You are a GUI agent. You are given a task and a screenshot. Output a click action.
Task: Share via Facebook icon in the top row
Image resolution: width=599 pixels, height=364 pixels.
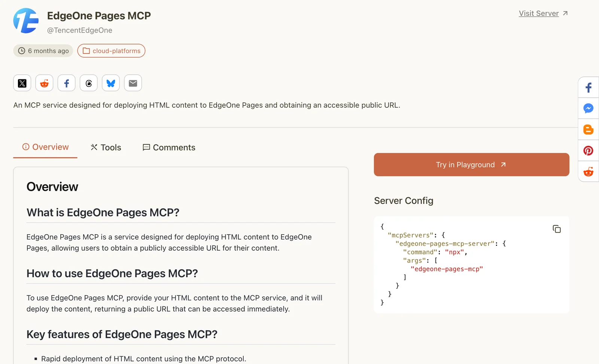coord(66,83)
